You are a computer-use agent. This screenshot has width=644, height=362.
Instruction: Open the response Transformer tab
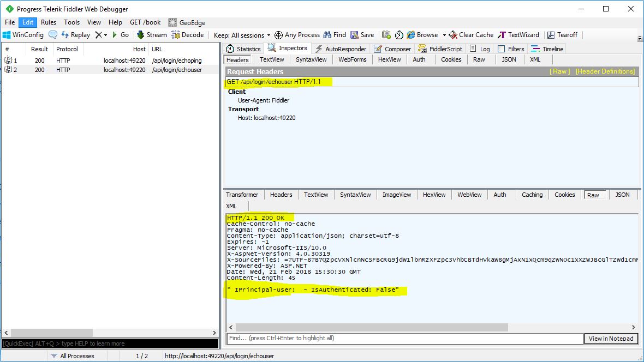click(242, 195)
